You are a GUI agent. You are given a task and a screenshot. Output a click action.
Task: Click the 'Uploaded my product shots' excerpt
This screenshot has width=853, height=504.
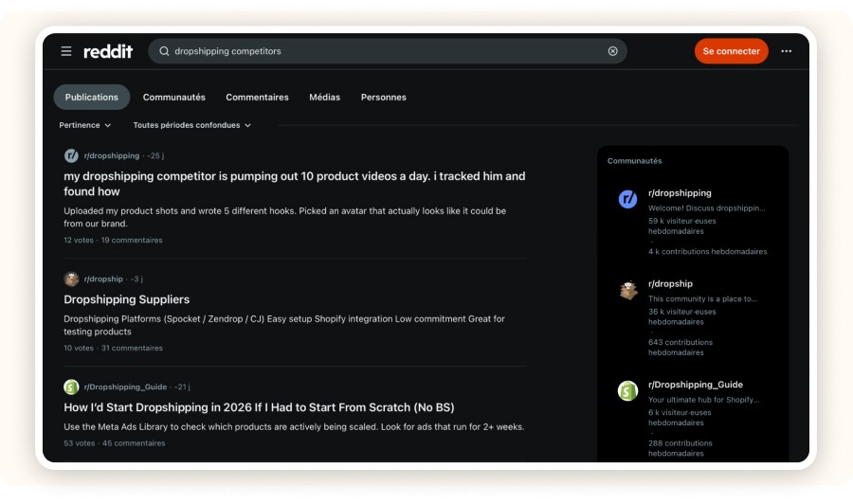284,217
